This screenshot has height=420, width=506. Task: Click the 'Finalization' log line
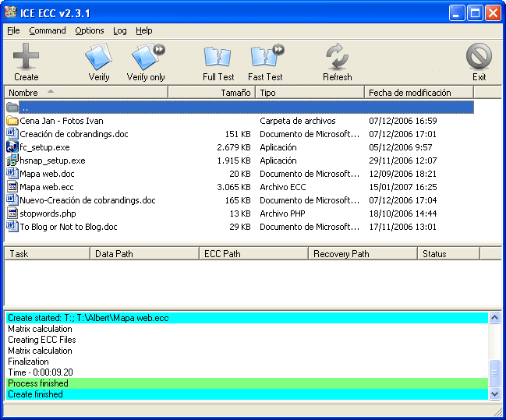28,362
